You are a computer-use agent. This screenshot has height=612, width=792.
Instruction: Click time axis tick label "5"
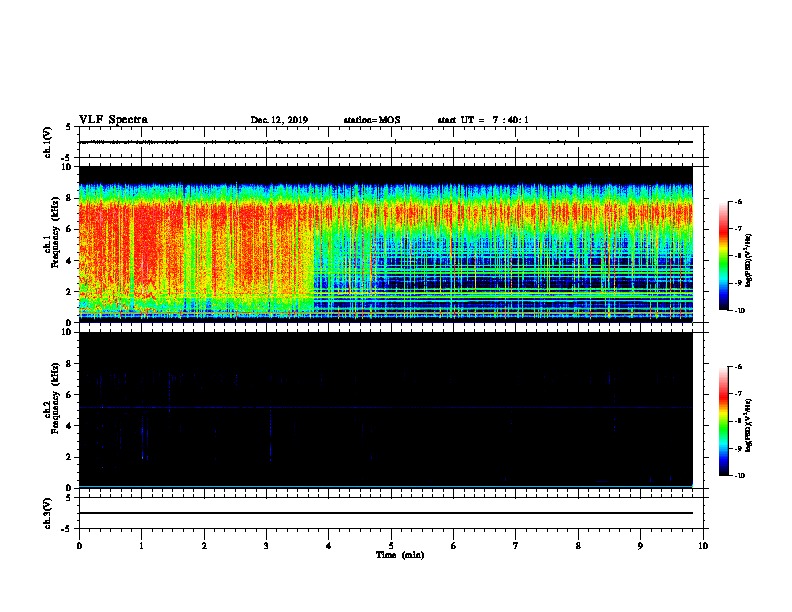point(391,546)
